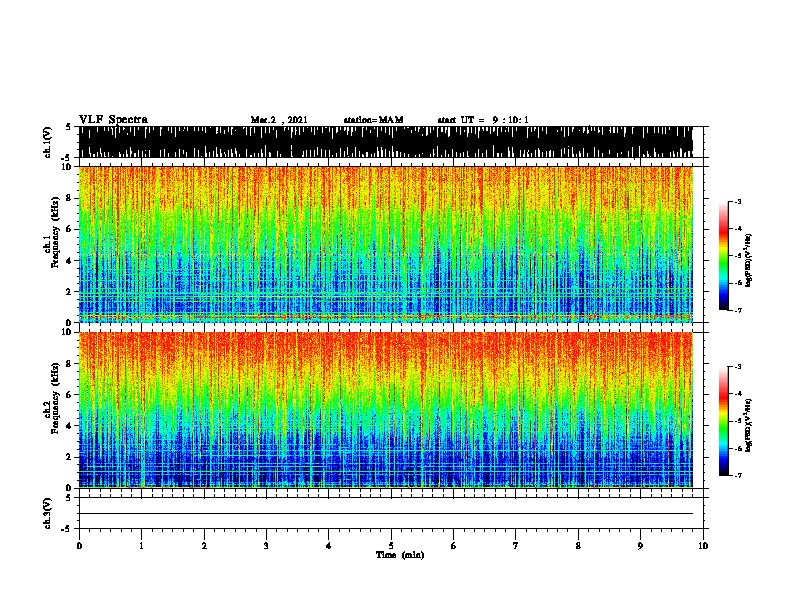The height and width of the screenshot is (612, 792).
Task: Click the time axis tick label '2'
Action: pos(204,546)
